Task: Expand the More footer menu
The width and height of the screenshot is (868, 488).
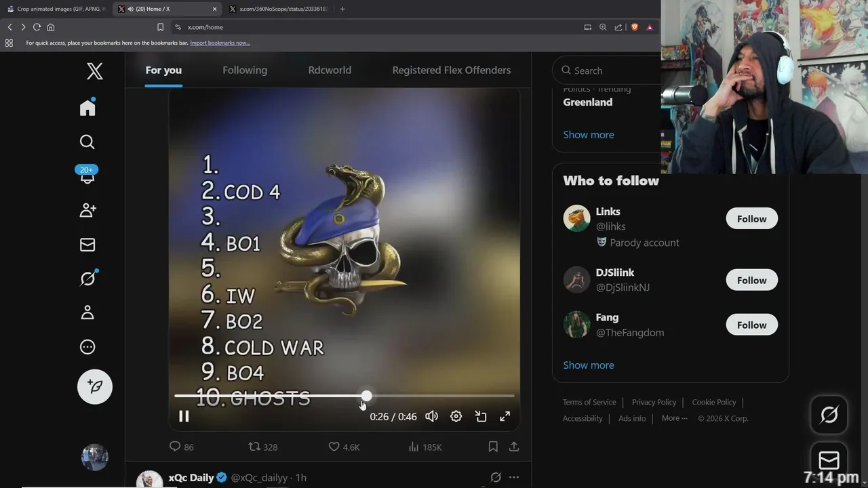Action: tap(675, 418)
